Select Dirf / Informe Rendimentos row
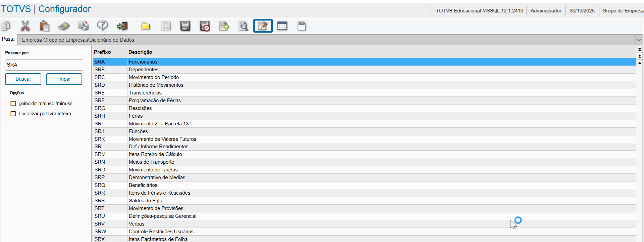Image resolution: width=644 pixels, height=242 pixels. point(364,147)
